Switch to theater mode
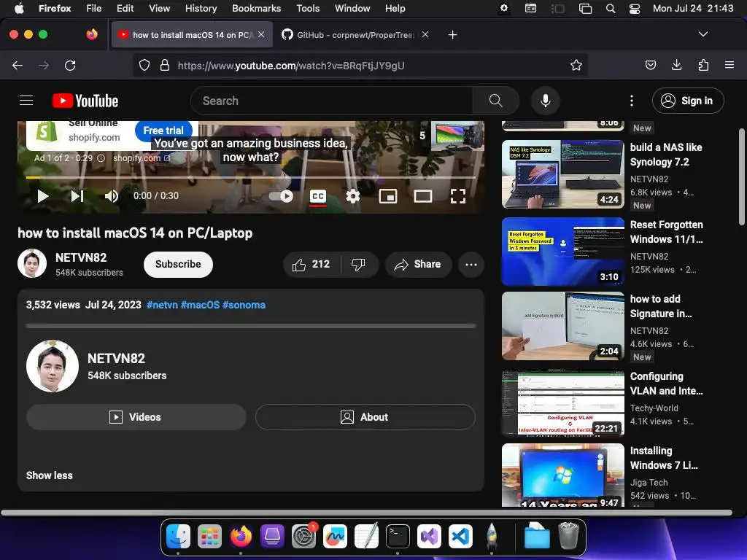The height and width of the screenshot is (560, 747). (x=423, y=196)
